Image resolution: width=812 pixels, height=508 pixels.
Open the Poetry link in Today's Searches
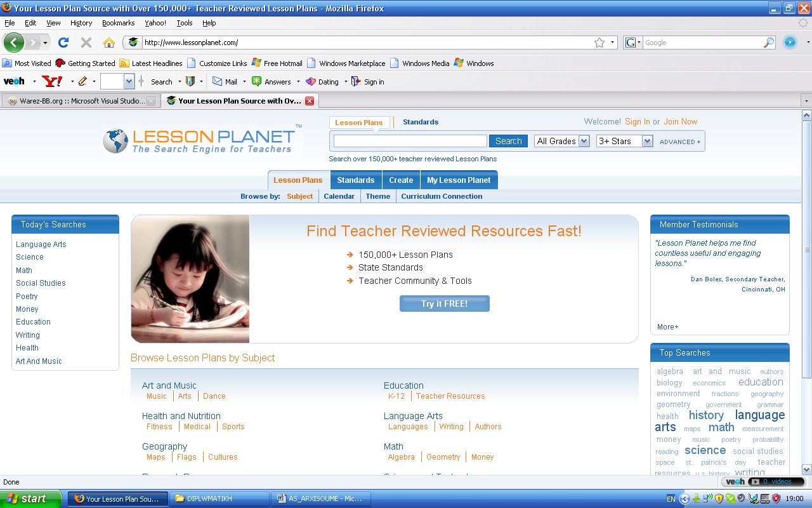(27, 296)
